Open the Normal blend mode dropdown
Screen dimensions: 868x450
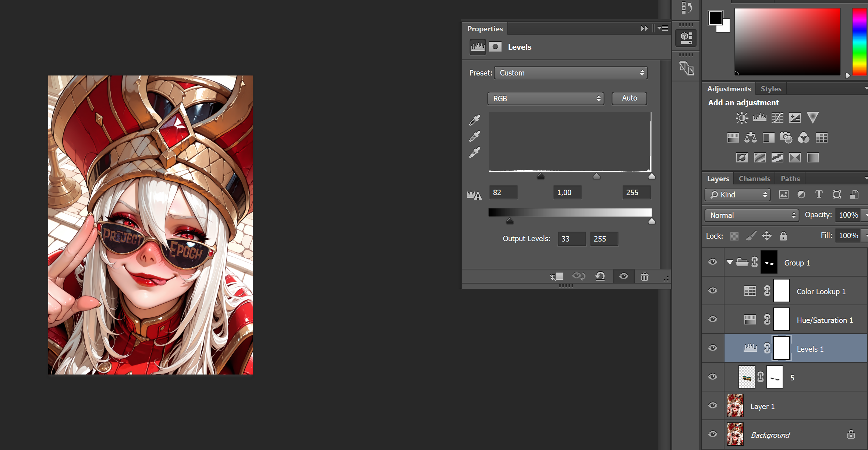(x=751, y=215)
